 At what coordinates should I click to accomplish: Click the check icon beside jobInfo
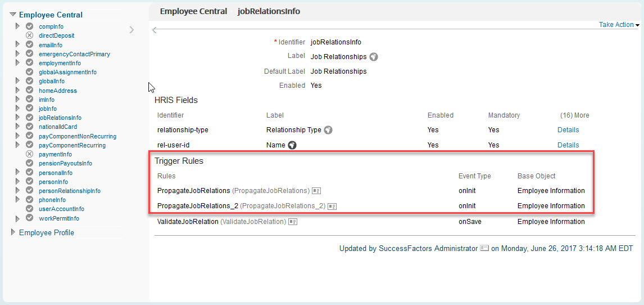pyautogui.click(x=30, y=109)
